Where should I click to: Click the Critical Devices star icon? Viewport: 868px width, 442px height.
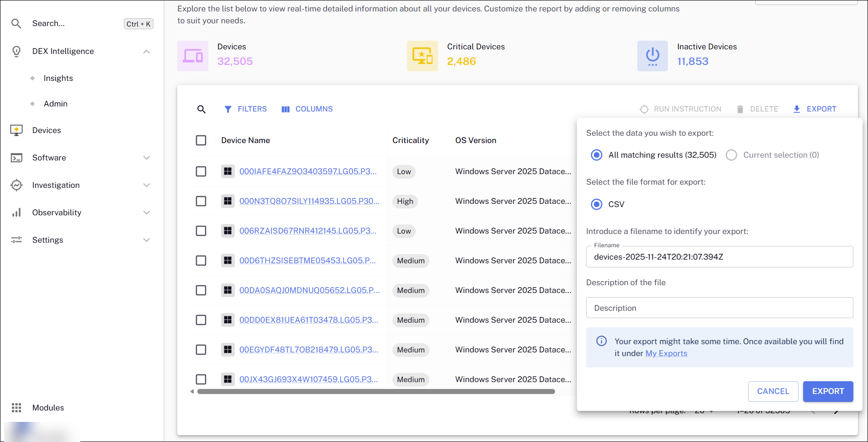422,56
